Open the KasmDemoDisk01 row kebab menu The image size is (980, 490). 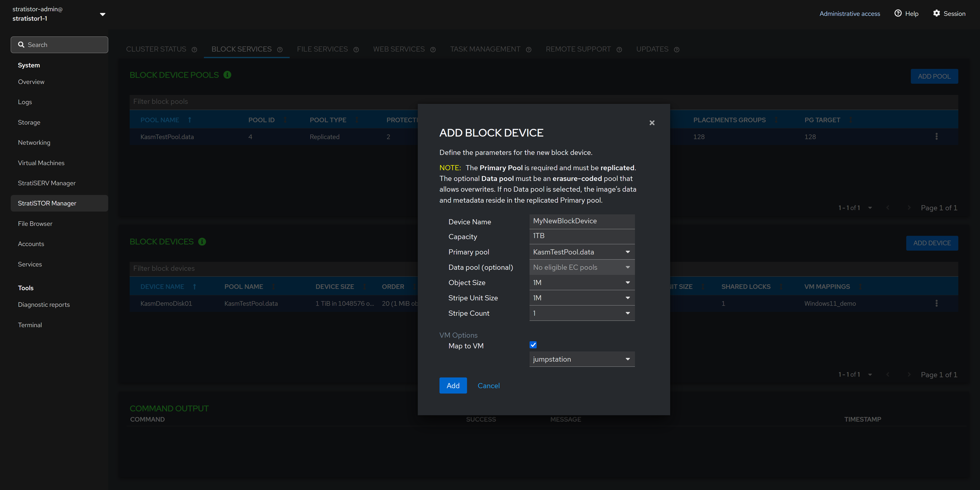(x=936, y=303)
